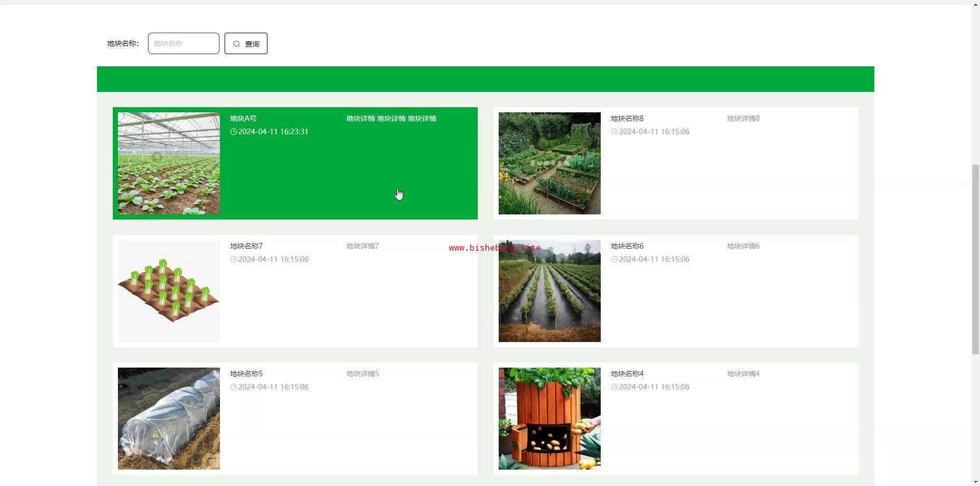Open the garden beds thumbnail for 地块名称8
The image size is (980, 486).
[x=550, y=163]
